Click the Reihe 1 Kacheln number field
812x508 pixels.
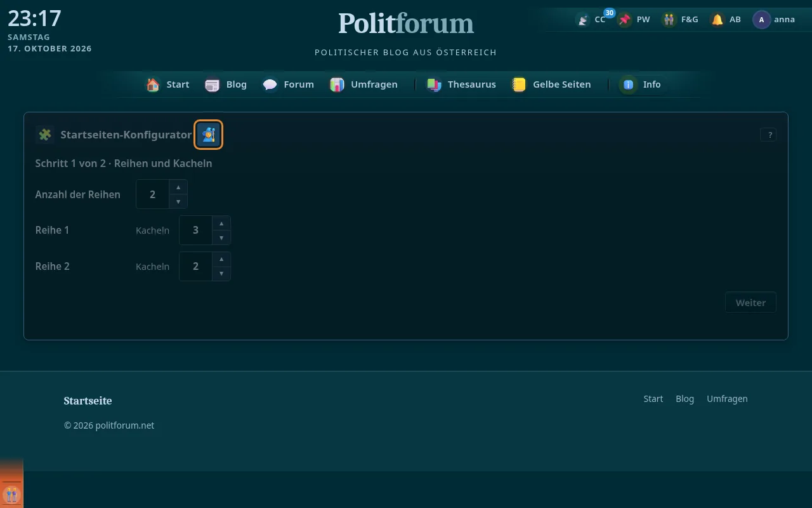[196, 231]
